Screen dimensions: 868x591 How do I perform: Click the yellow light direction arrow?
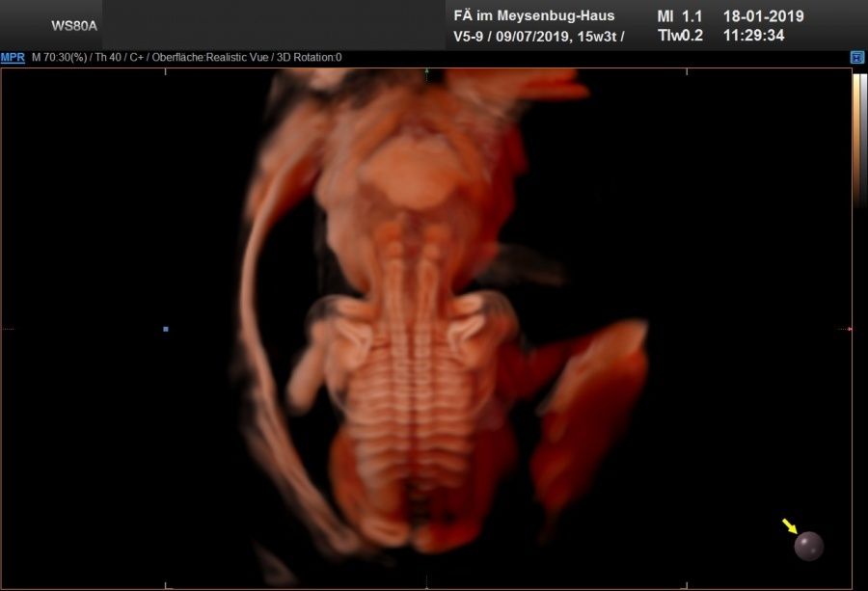click(790, 525)
